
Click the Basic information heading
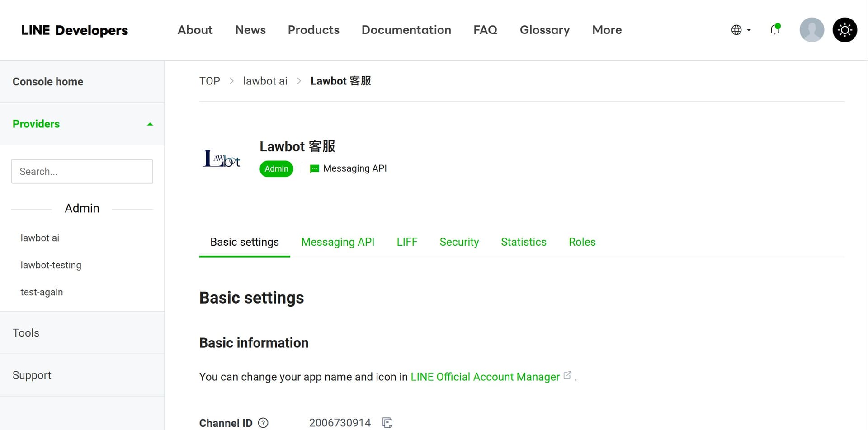(x=254, y=343)
